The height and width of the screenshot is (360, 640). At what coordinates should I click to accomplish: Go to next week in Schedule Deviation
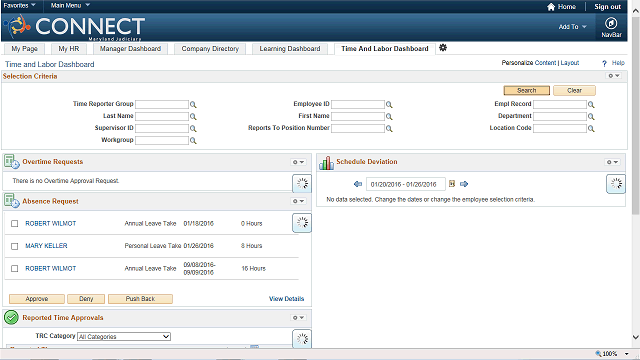tap(464, 184)
